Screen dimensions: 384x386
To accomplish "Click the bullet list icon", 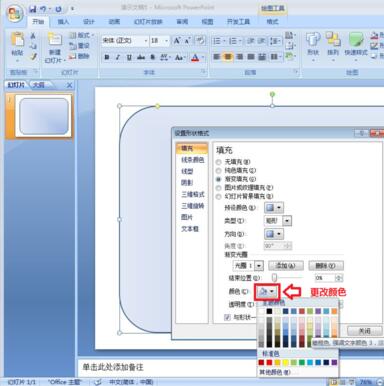I will 217,41.
